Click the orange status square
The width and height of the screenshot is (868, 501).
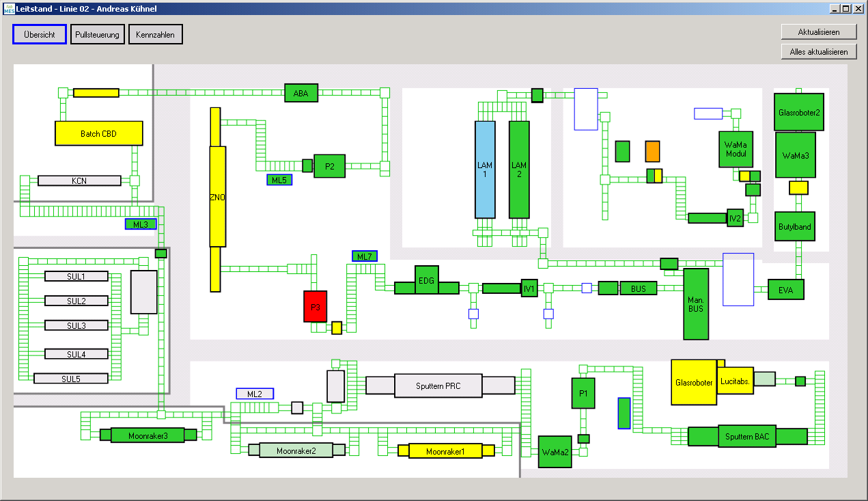pyautogui.click(x=653, y=151)
